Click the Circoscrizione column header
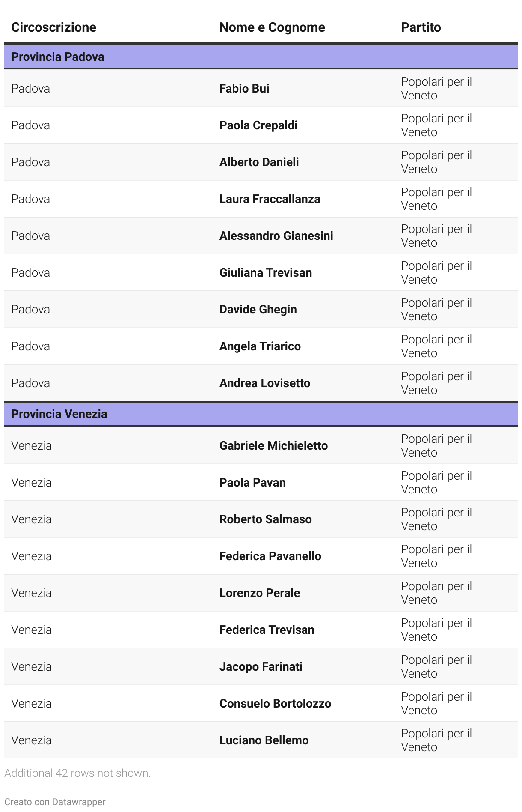522x812 pixels. click(x=53, y=27)
